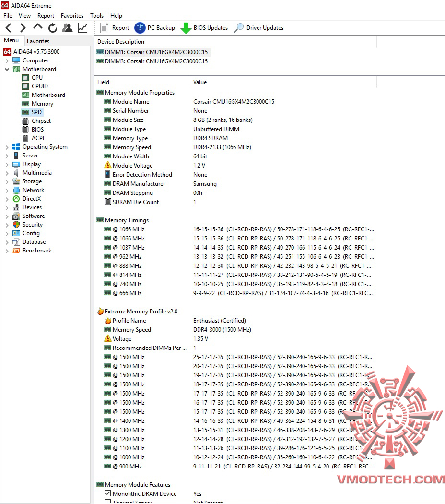Image resolution: width=445 pixels, height=504 pixels.
Task: Go back with the left arrow icon
Action: click(x=9, y=28)
